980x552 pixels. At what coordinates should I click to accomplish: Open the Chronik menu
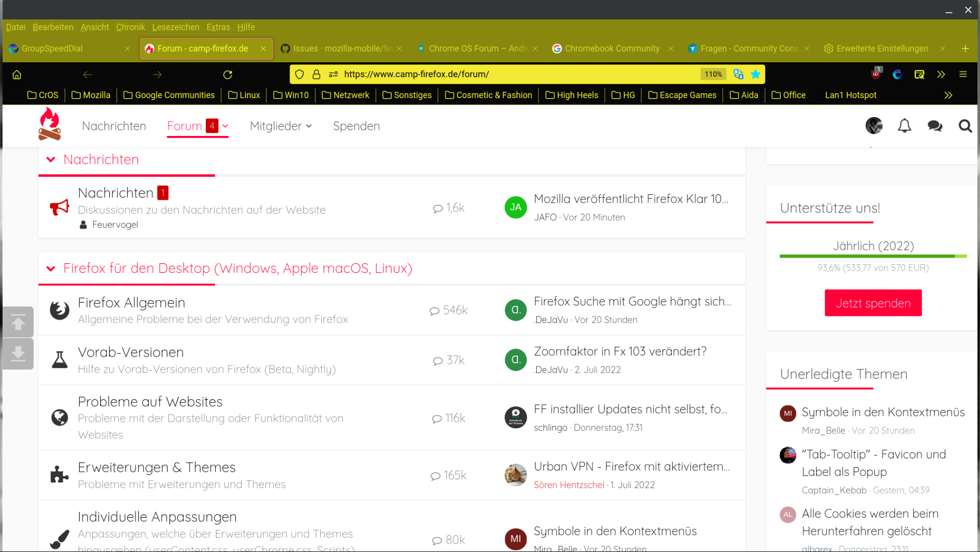coord(130,27)
